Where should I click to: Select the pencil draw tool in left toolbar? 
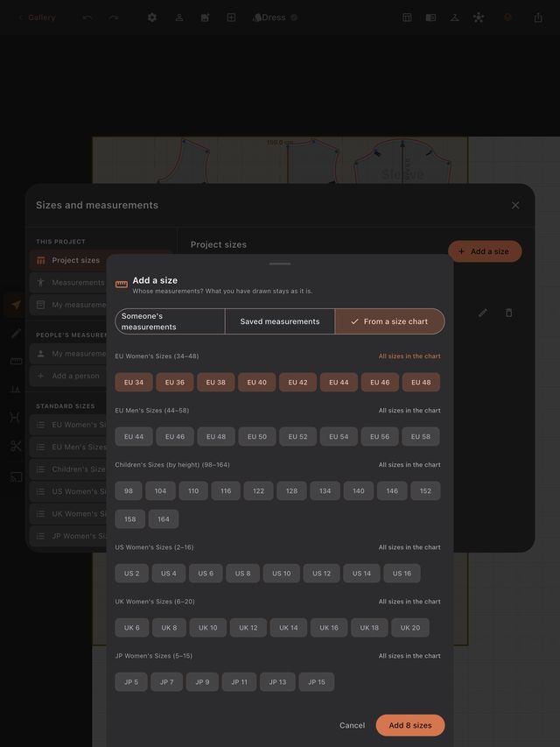click(16, 333)
